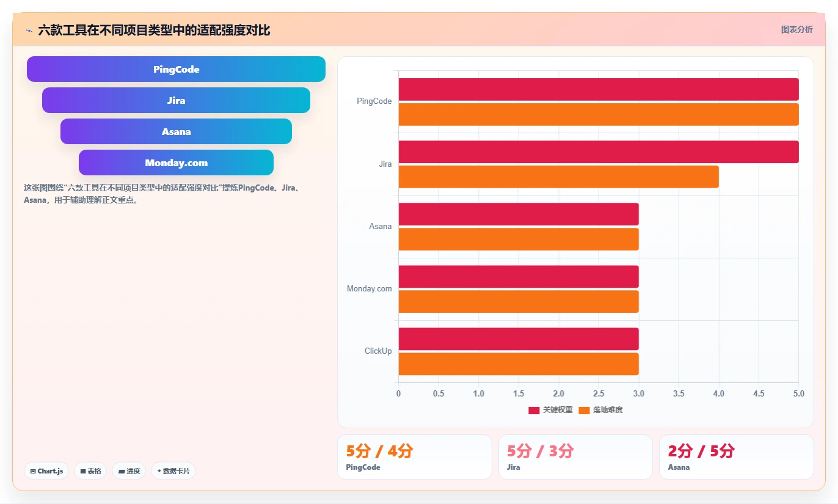Click the description paragraph starting 这张图围绕
Screen dimensions: 838x504
[x=162, y=194]
